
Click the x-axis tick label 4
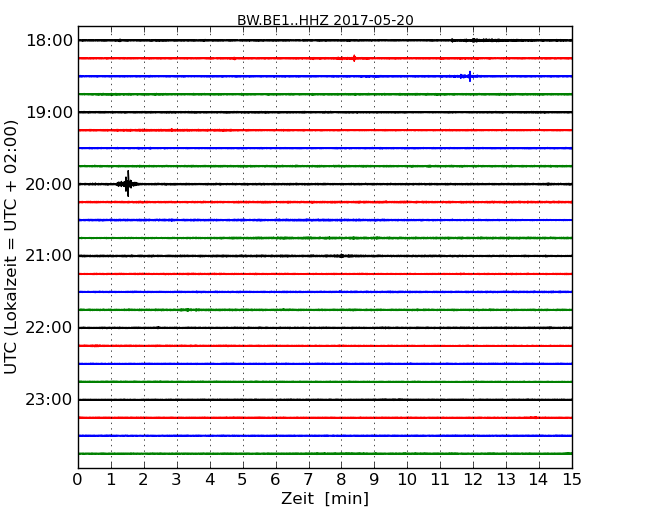coord(210,480)
